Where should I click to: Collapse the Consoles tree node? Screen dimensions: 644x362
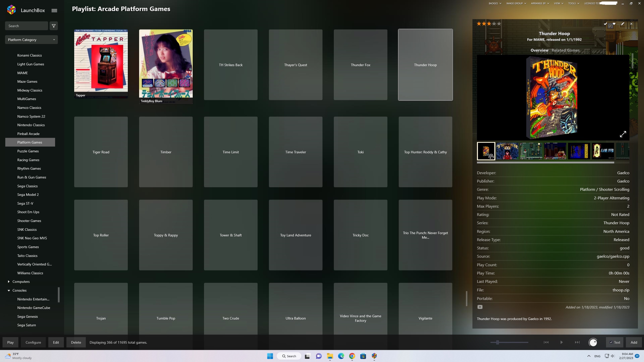click(x=9, y=290)
